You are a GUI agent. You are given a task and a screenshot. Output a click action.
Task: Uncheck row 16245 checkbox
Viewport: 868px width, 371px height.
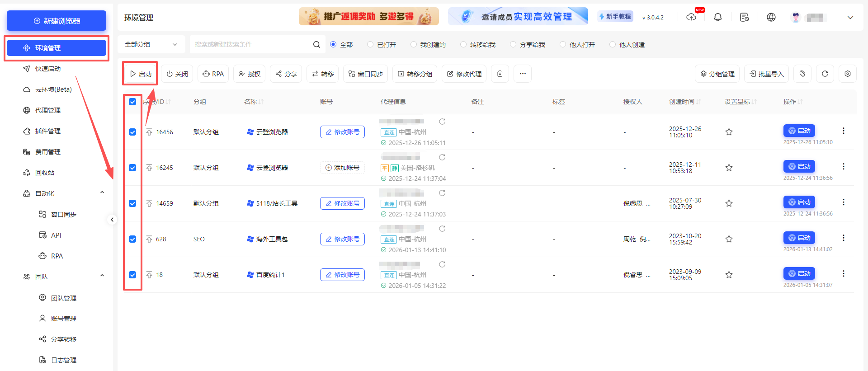tap(132, 168)
